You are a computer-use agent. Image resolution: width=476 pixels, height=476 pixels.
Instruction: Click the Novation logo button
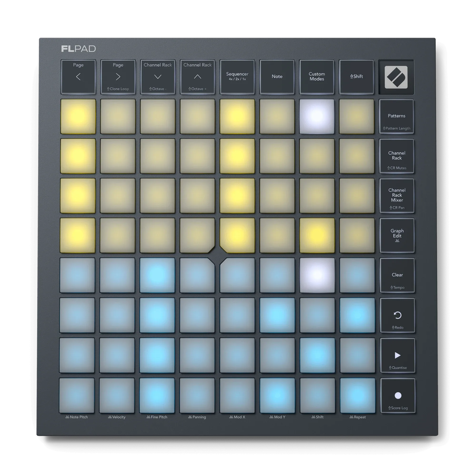[396, 77]
